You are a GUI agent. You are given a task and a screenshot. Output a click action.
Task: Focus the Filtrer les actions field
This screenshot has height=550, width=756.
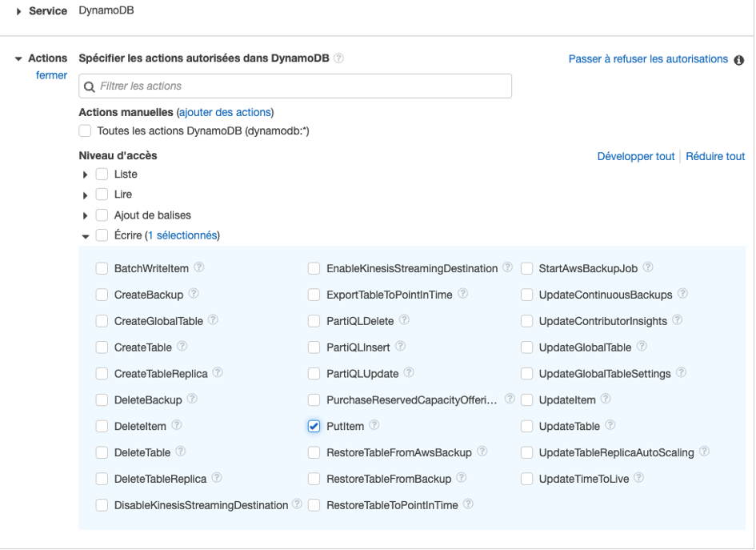pyautogui.click(x=295, y=86)
